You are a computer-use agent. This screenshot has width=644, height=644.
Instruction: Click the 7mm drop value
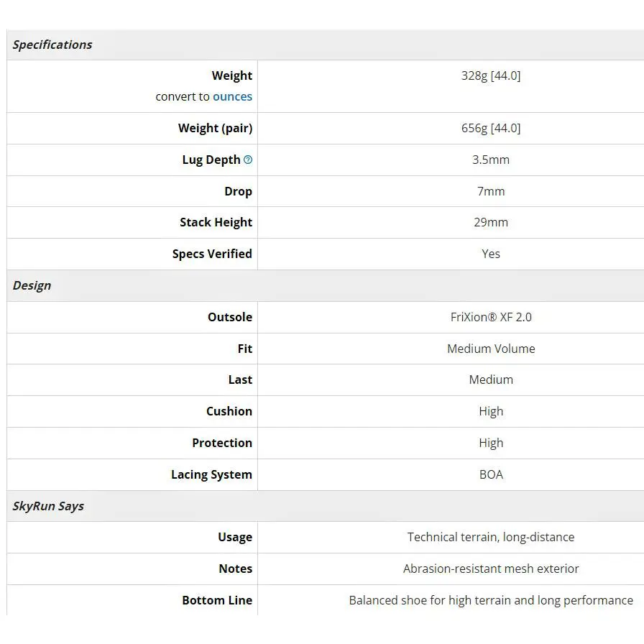(491, 191)
